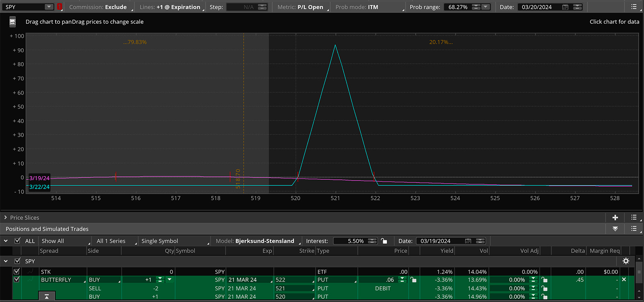This screenshot has height=302, width=644.
Task: Toggle the SPY group checkbox
Action: point(17,261)
